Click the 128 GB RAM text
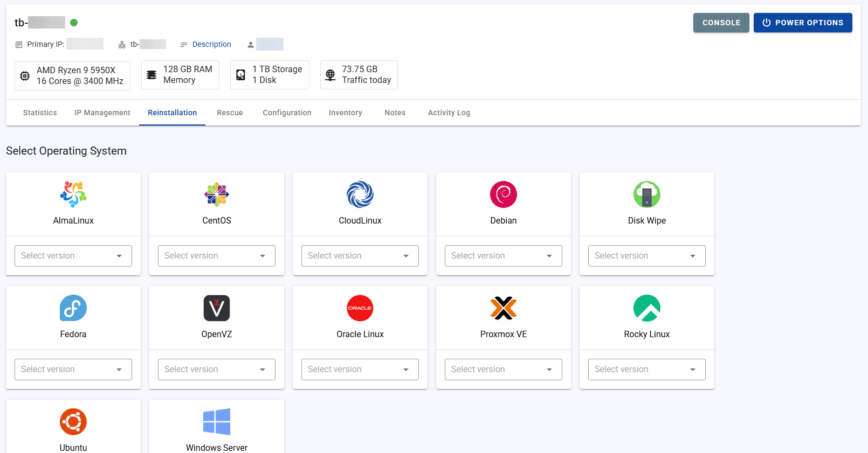Viewport: 868px width, 453px height. tap(188, 69)
